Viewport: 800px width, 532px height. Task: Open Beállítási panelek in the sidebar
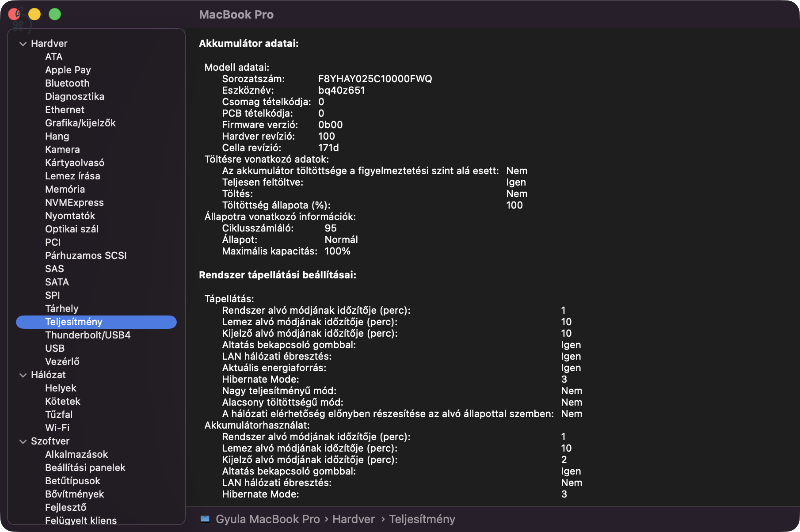pos(85,467)
